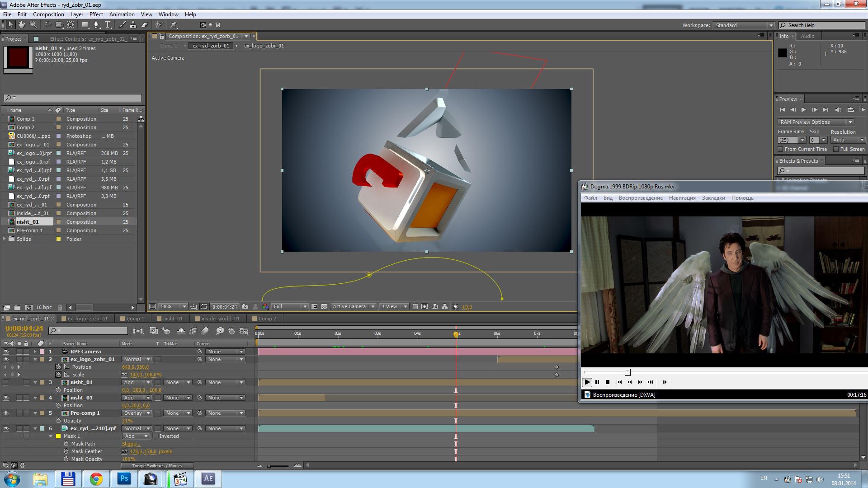Hide the Pre-comp 1 layer

coord(6,413)
